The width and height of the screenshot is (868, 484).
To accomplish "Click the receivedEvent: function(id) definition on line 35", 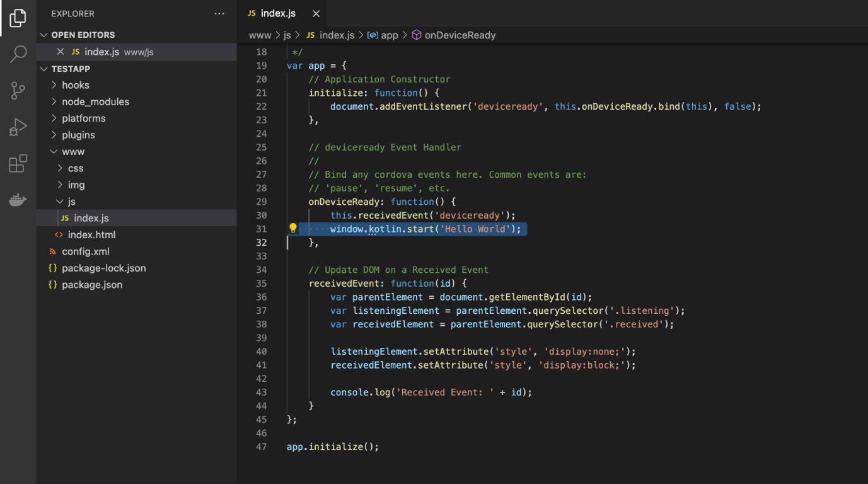I will (388, 284).
